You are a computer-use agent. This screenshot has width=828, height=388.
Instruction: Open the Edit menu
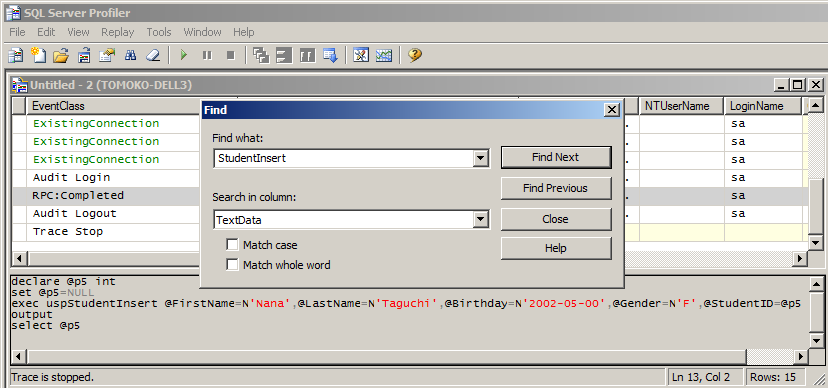(46, 32)
